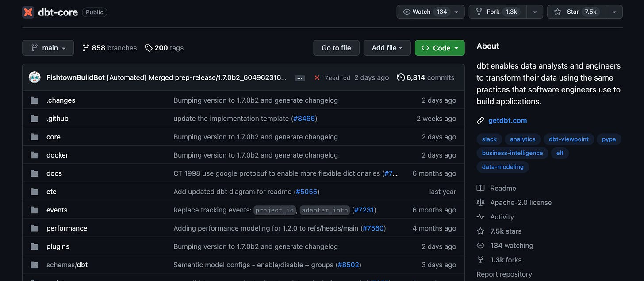This screenshot has height=281, width=644.
Task: Click the scale icon beside Apache-2.0 license
Action: [480, 202]
